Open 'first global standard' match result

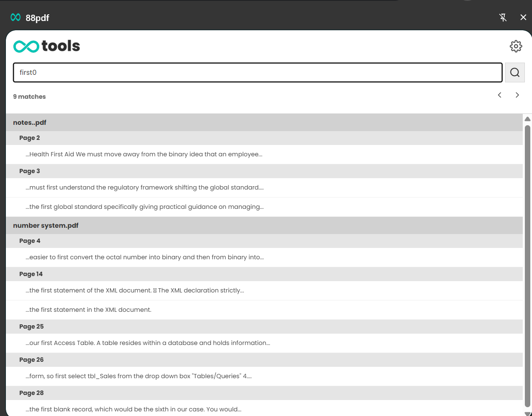click(144, 207)
